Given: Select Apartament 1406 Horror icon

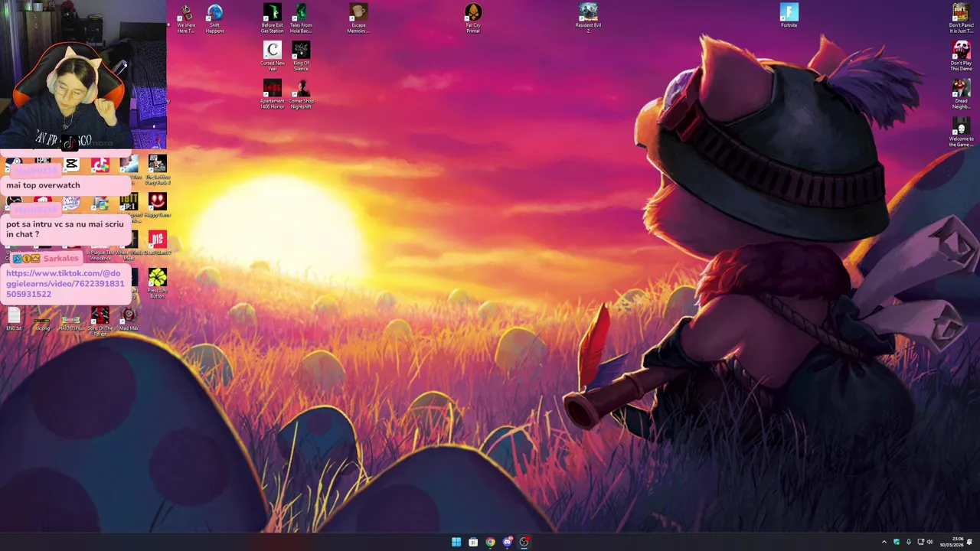Looking at the screenshot, I should (x=272, y=93).
